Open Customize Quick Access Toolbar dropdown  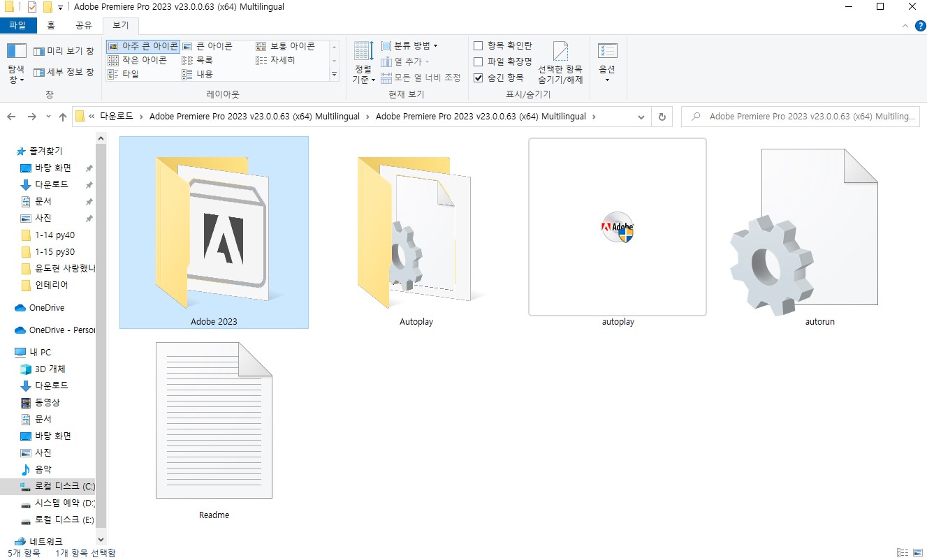click(x=61, y=7)
